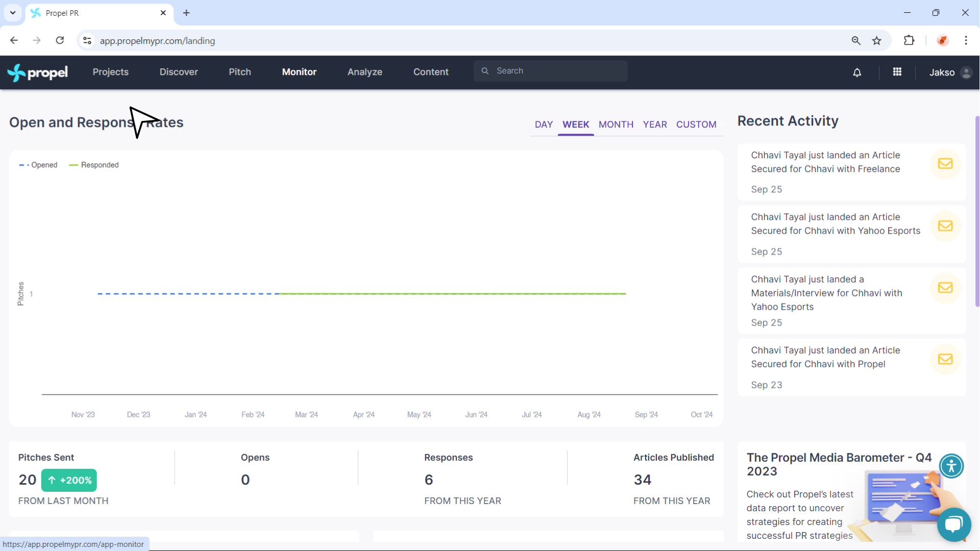The height and width of the screenshot is (551, 980).
Task: Click into the Search field
Action: [x=551, y=71]
